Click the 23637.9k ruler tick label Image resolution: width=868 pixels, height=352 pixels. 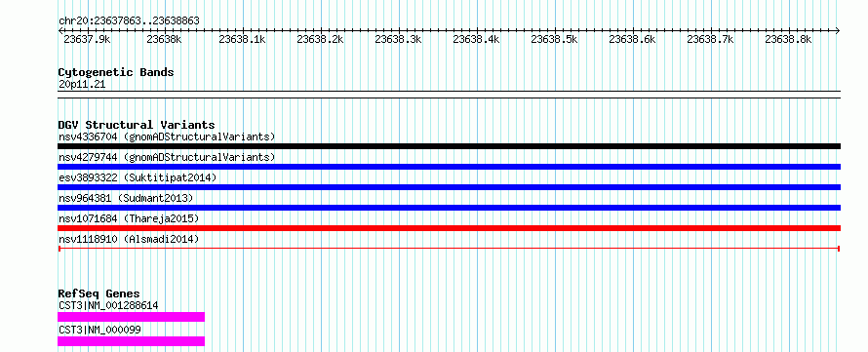(87, 39)
